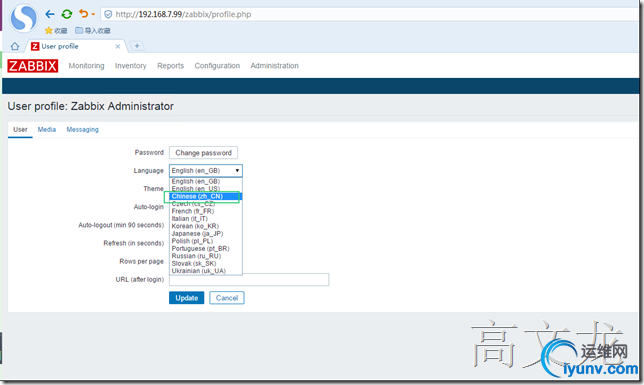Click the 'User profile: Zabbix Administrator' heading
This screenshot has height=385, width=644.
(x=91, y=106)
